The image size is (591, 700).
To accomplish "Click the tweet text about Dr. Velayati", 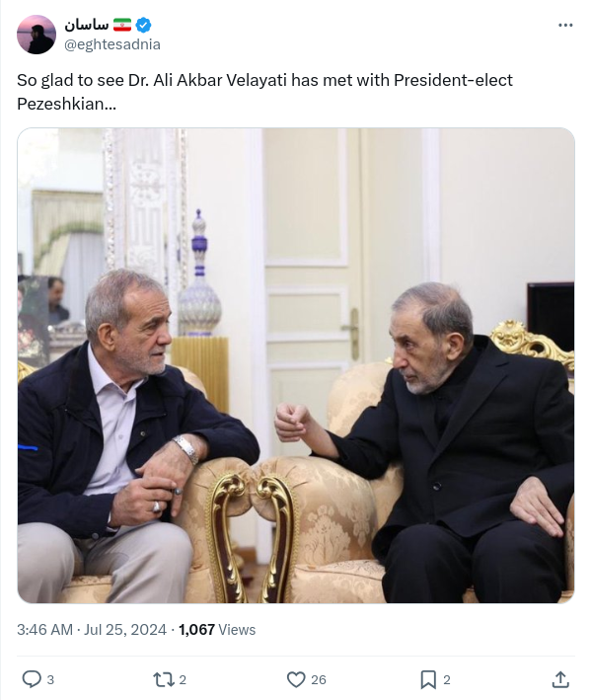I will tap(265, 92).
